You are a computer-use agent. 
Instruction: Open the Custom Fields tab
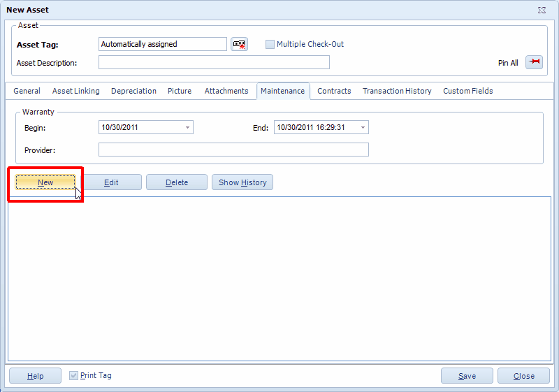click(467, 91)
